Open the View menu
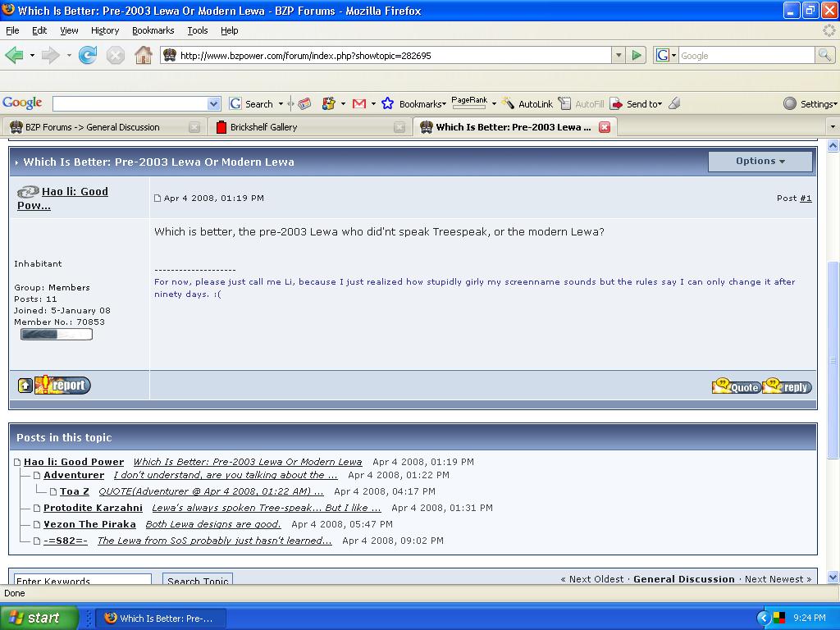Image resolution: width=840 pixels, height=630 pixels. [x=69, y=30]
